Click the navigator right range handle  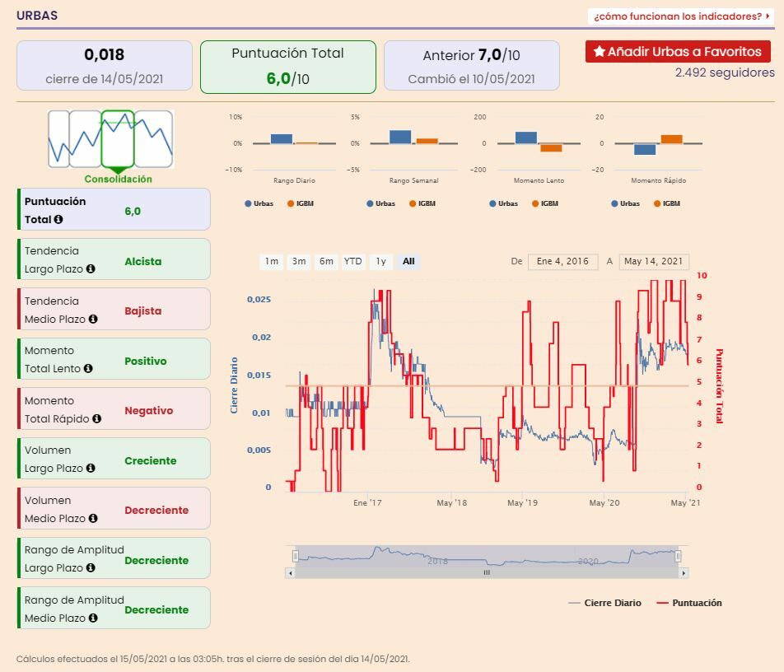[x=678, y=556]
